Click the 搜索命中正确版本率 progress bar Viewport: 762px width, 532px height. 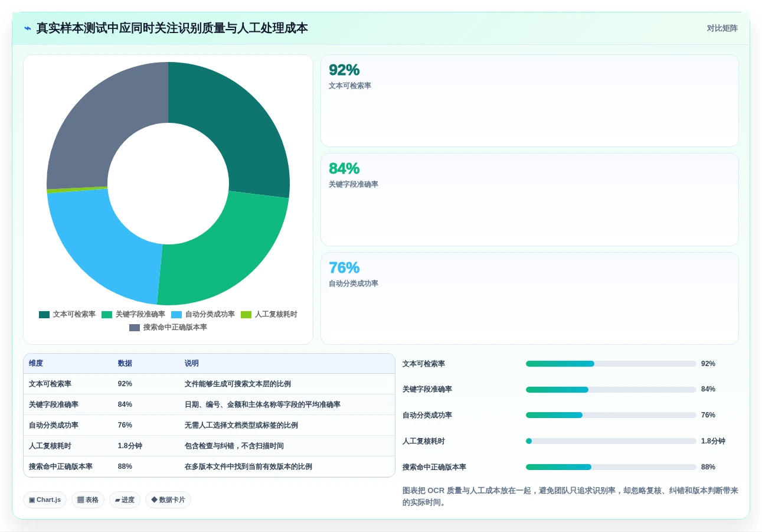click(611, 467)
